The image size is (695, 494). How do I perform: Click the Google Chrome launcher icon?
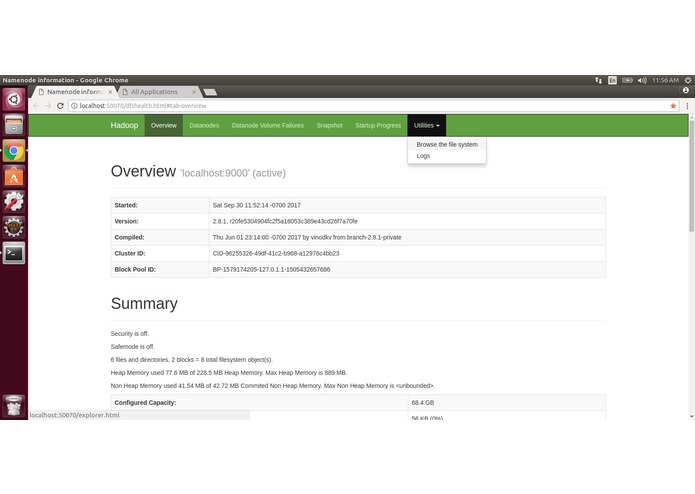point(14,151)
